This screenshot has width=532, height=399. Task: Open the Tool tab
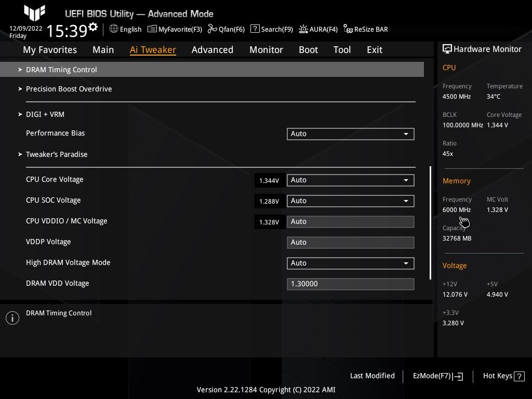tap(342, 50)
